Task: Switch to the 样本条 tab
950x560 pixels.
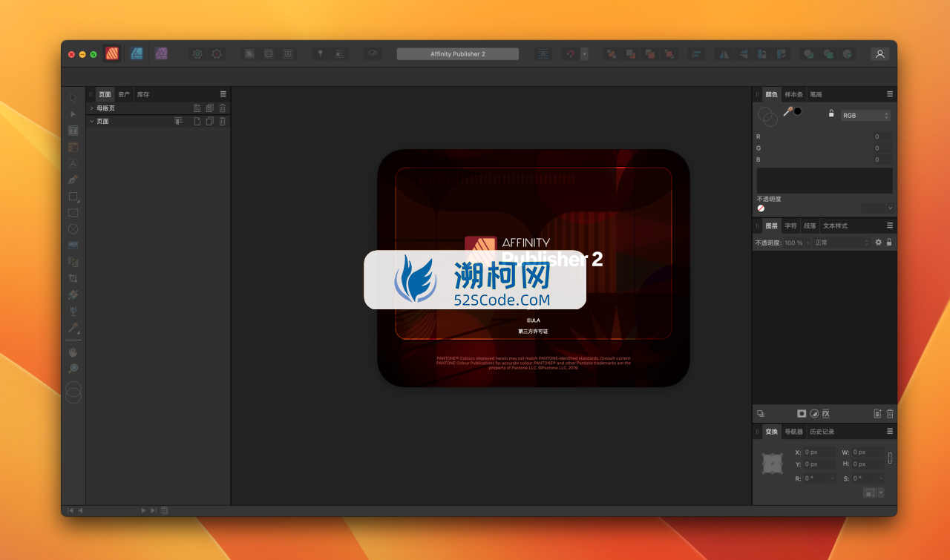Action: pyautogui.click(x=794, y=94)
